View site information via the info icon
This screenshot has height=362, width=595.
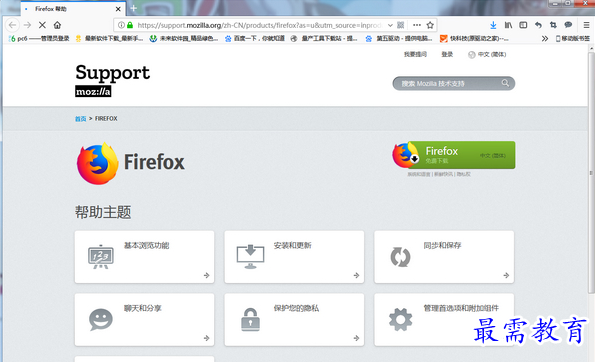121,25
